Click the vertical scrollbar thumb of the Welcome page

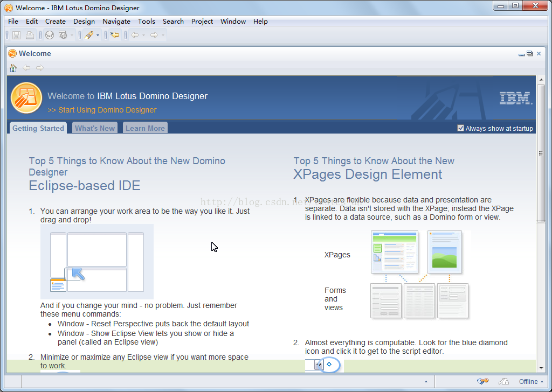[x=541, y=153]
